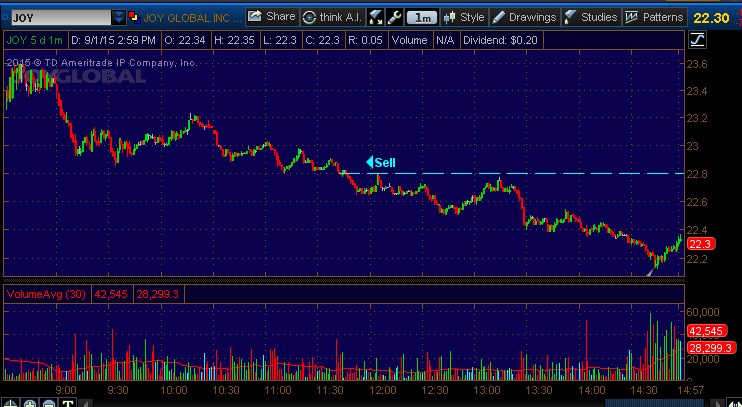Open the Drawings menu
The image size is (742, 407).
524,17
